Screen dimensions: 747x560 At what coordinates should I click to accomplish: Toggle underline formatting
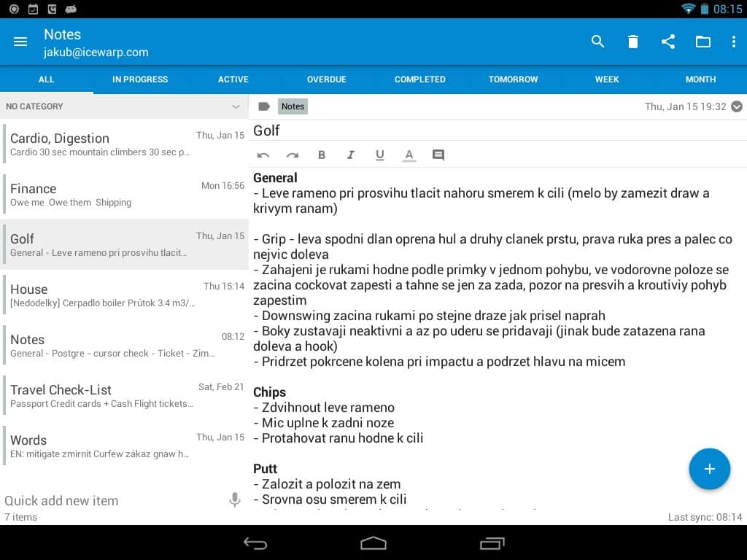point(380,155)
